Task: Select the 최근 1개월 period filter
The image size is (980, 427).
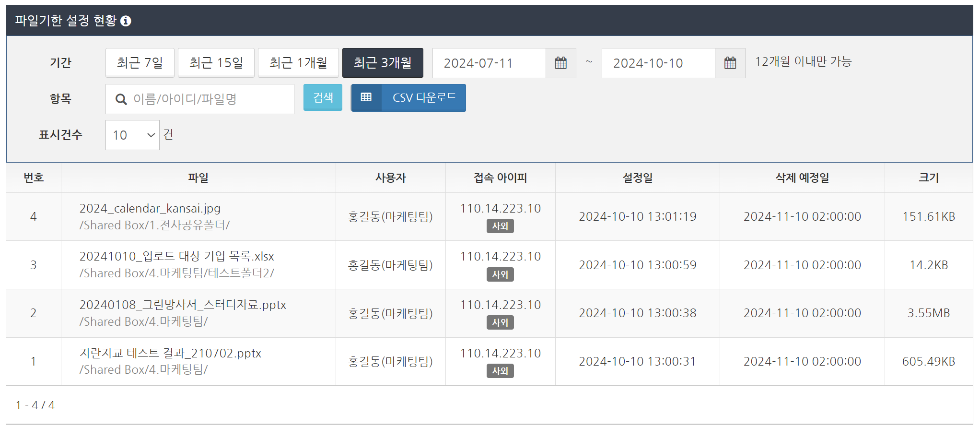Action: click(x=298, y=63)
